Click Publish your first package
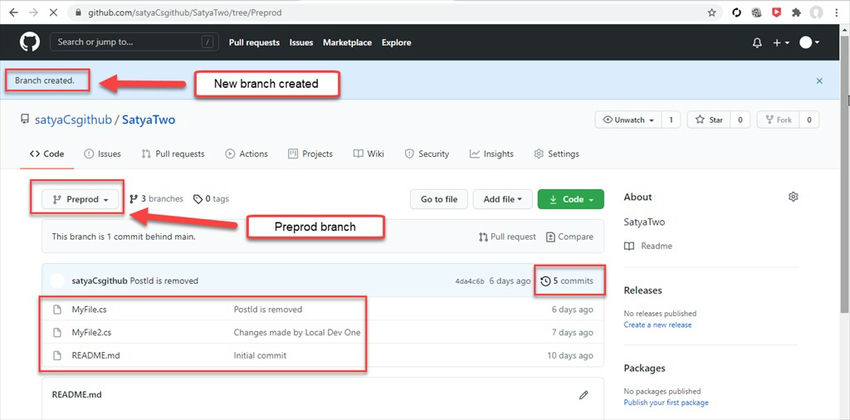Image resolution: width=850 pixels, height=420 pixels. click(666, 402)
